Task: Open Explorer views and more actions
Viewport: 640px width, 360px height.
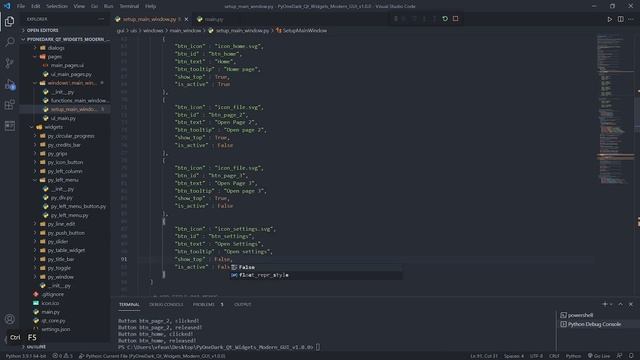Action: (x=101, y=19)
